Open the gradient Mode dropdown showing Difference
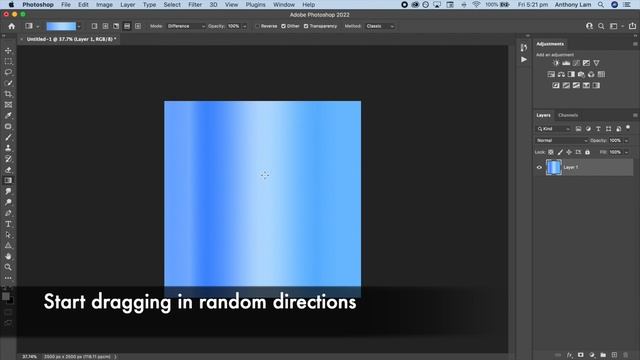 (x=186, y=26)
